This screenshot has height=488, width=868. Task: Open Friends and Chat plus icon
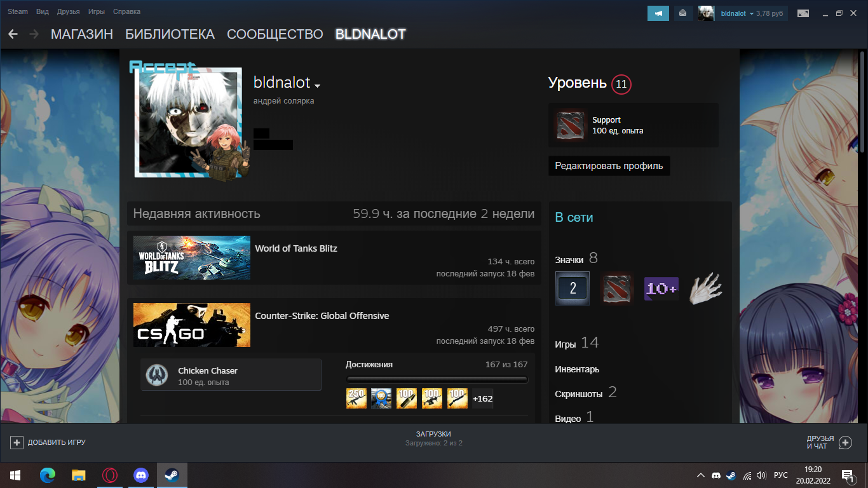[x=845, y=442]
